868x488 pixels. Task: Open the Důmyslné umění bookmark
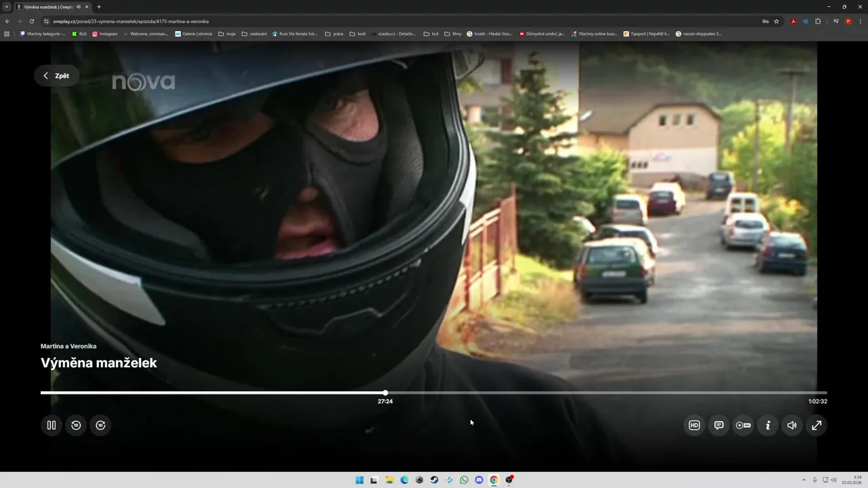(542, 33)
